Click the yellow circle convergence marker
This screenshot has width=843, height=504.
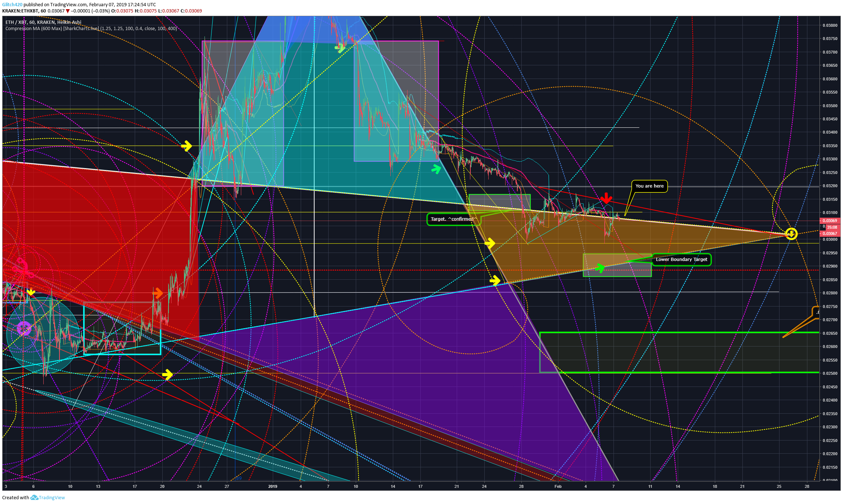(791, 234)
